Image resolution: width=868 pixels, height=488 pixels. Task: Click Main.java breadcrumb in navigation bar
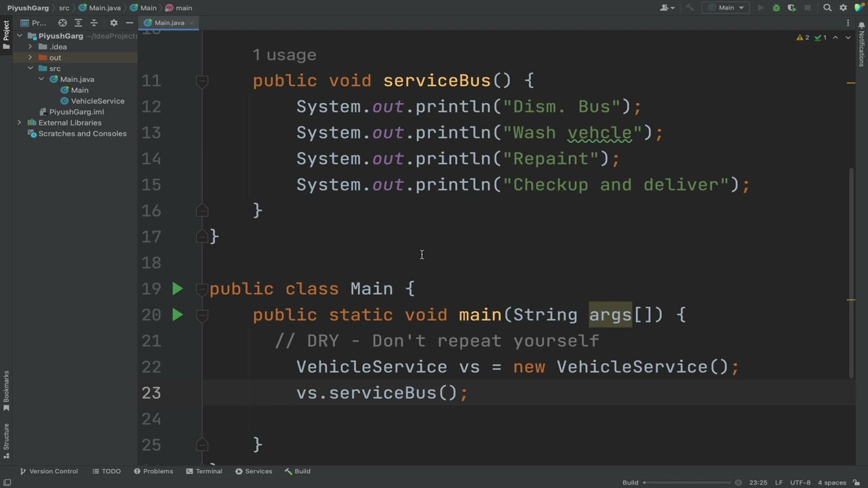(x=100, y=8)
